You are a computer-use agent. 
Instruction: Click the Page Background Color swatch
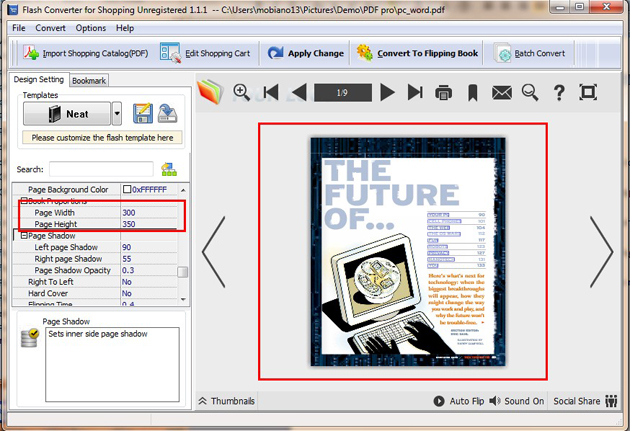127,189
